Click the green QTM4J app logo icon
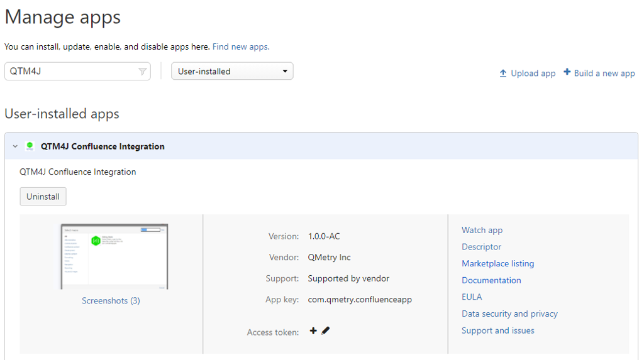This screenshot has width=644, height=360. 30,146
